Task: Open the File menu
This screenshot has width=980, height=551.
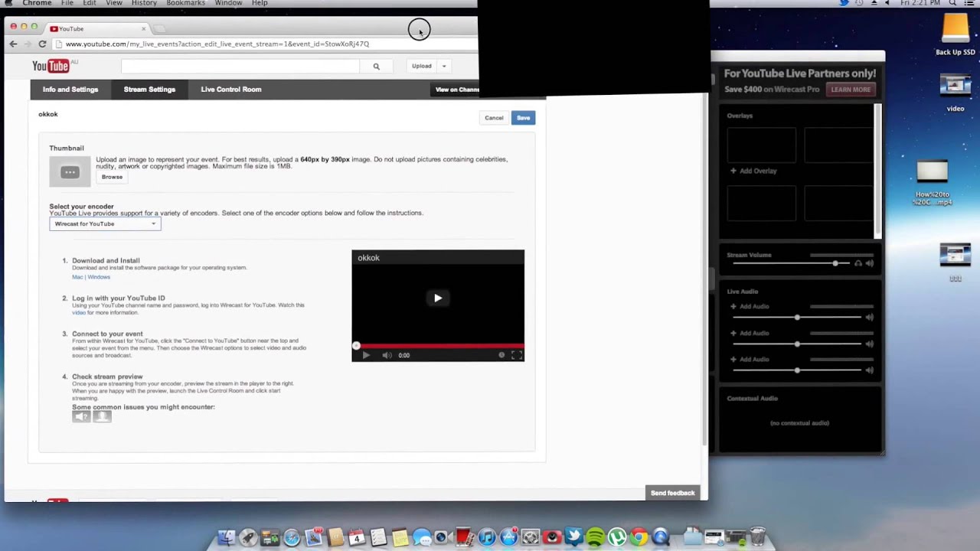Action: (67, 3)
